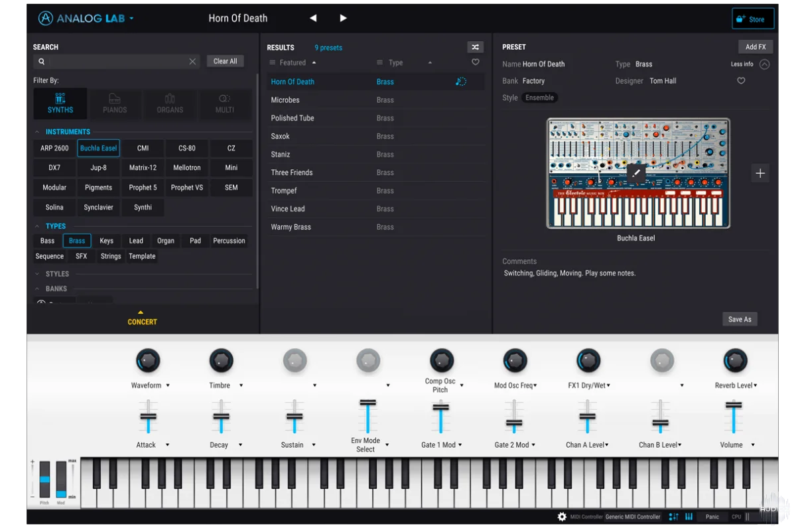This screenshot has height=532, width=796.
Task: Click the FX1 Dry/Wet knob
Action: point(588,362)
